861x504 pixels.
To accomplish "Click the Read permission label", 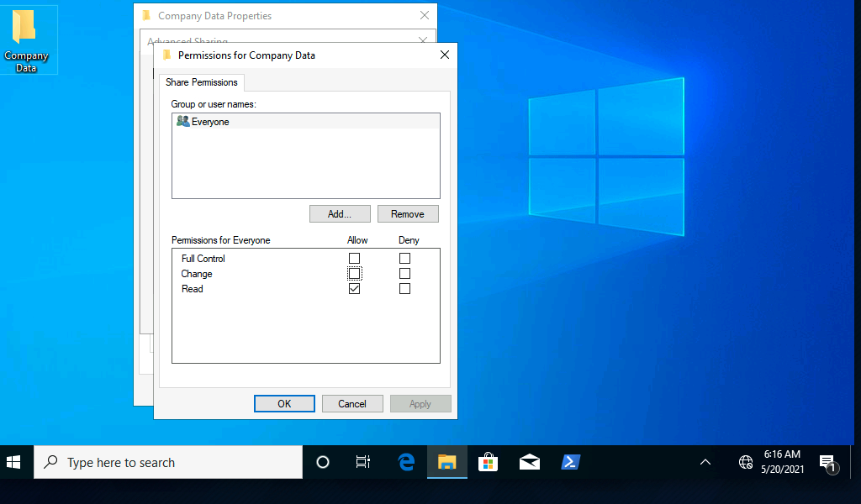I will coord(193,289).
